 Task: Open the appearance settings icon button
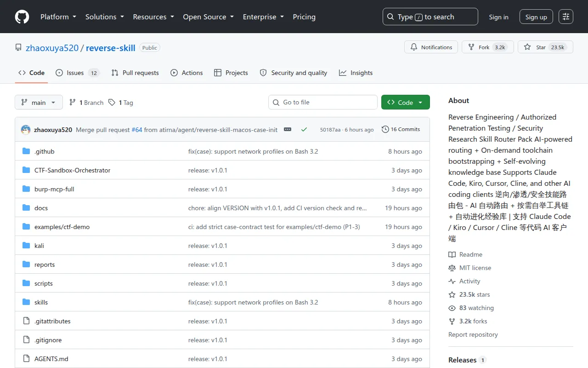pyautogui.click(x=566, y=17)
